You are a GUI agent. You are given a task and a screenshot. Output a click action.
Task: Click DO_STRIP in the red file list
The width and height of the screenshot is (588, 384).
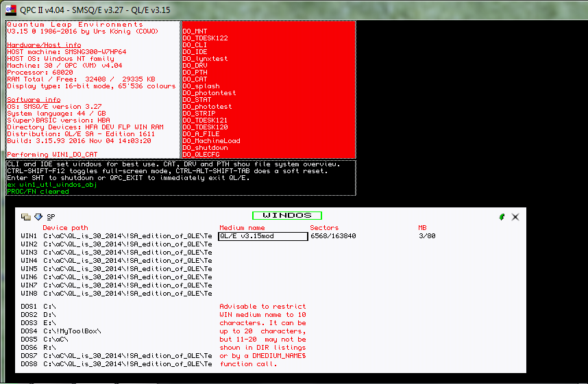point(199,114)
